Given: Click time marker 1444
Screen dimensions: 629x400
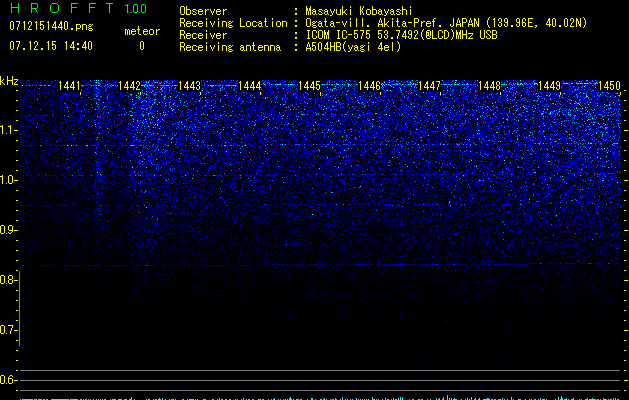Looking at the screenshot, I should click(250, 86).
